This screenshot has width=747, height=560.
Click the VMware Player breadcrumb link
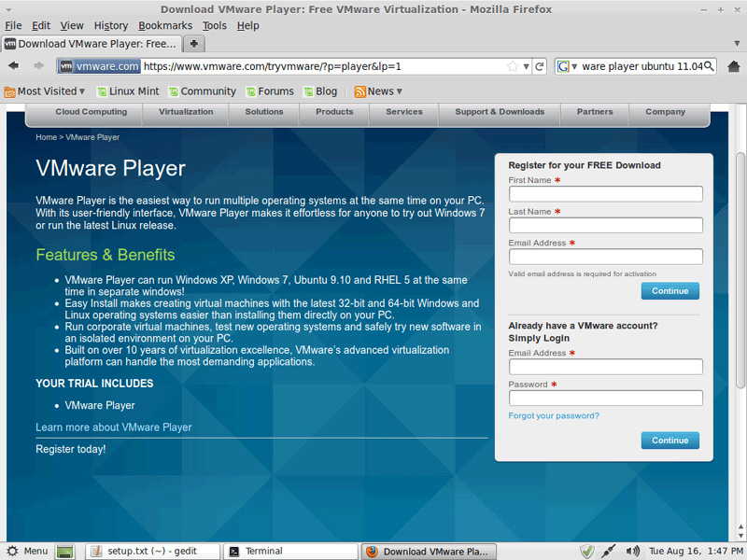(x=92, y=137)
